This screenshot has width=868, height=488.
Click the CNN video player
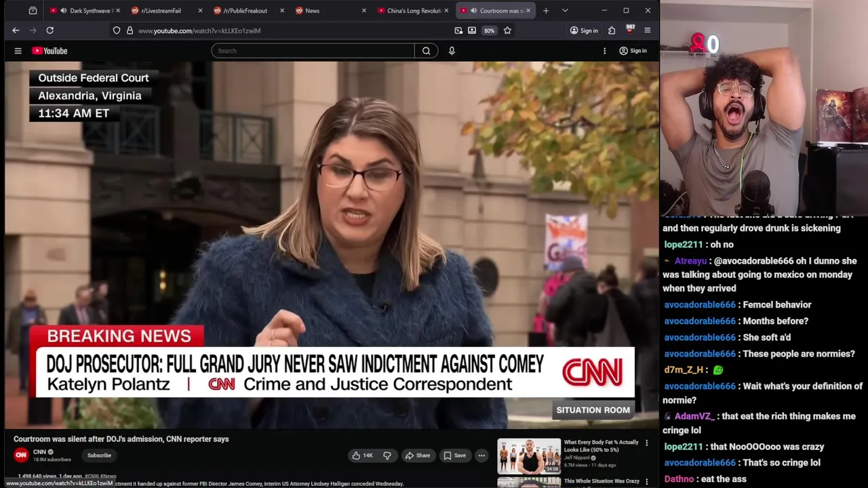point(332,245)
